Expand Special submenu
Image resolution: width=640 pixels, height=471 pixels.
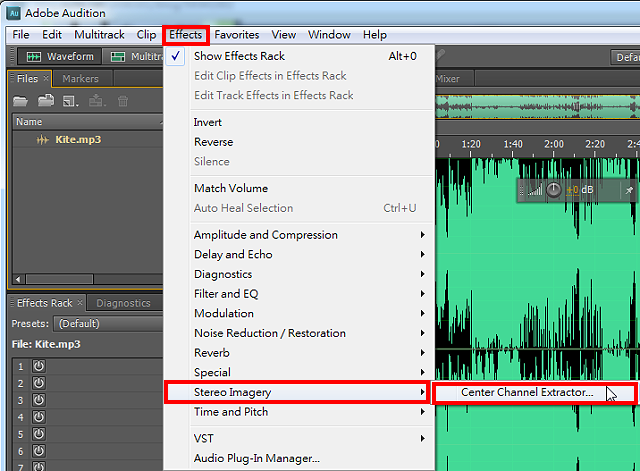[x=299, y=372]
